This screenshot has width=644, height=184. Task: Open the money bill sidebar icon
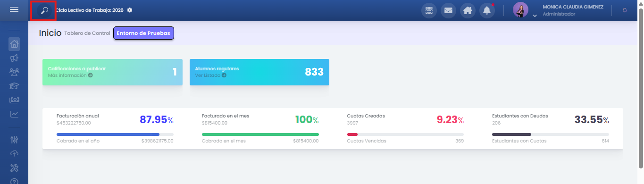(x=14, y=100)
